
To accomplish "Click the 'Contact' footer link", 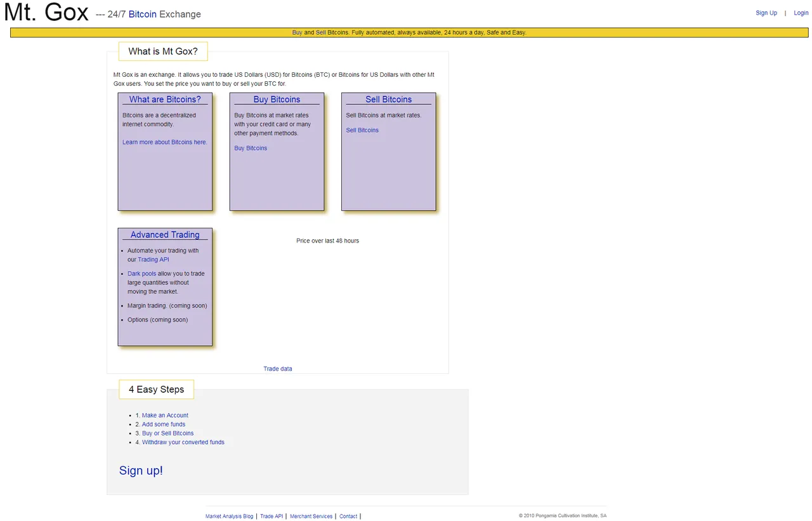I will click(x=348, y=517).
